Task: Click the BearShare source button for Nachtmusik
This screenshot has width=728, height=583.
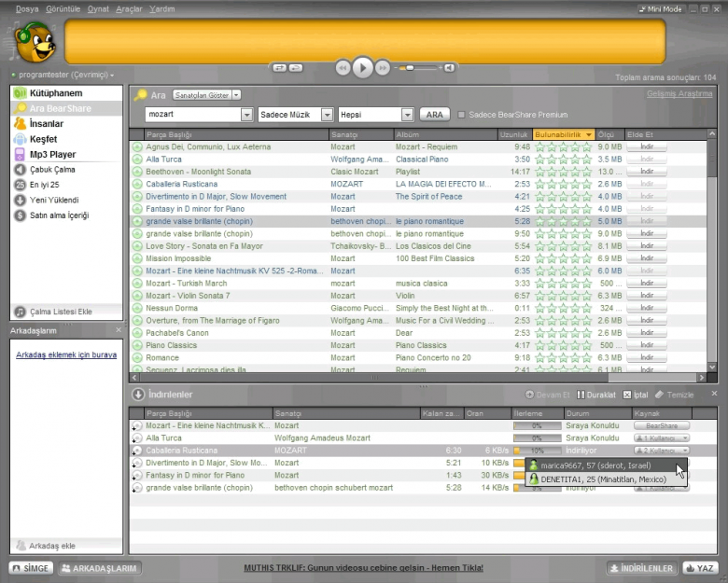Action: [662, 425]
